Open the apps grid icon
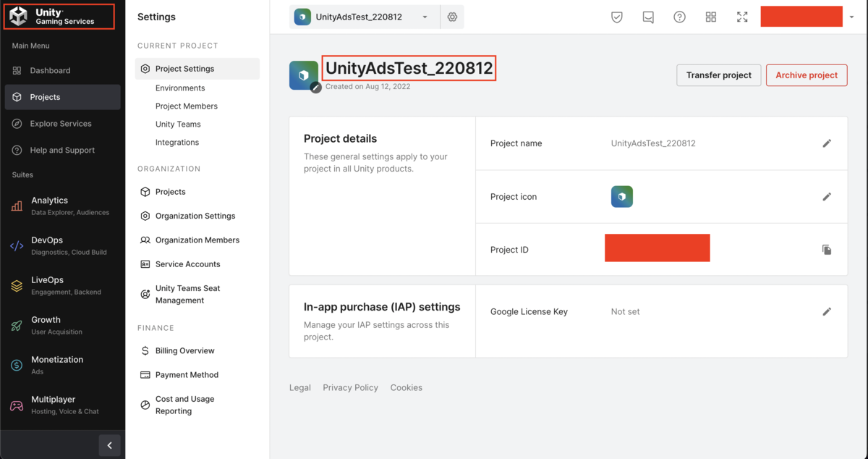The height and width of the screenshot is (459, 868). coord(711,17)
